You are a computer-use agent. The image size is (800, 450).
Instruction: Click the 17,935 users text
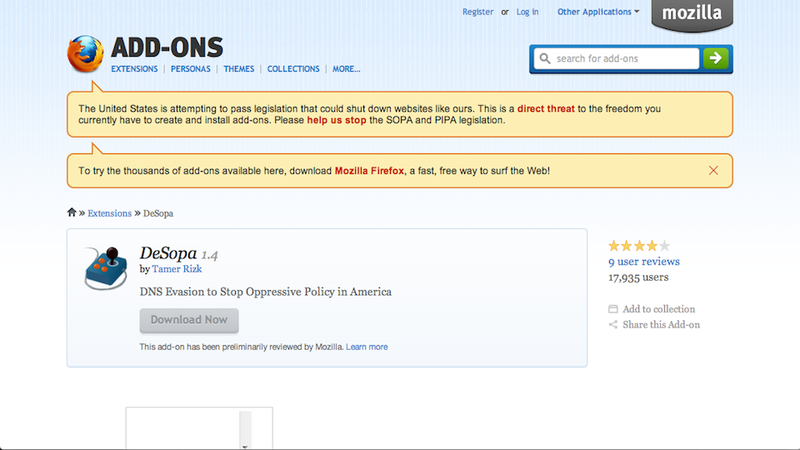[638, 278]
